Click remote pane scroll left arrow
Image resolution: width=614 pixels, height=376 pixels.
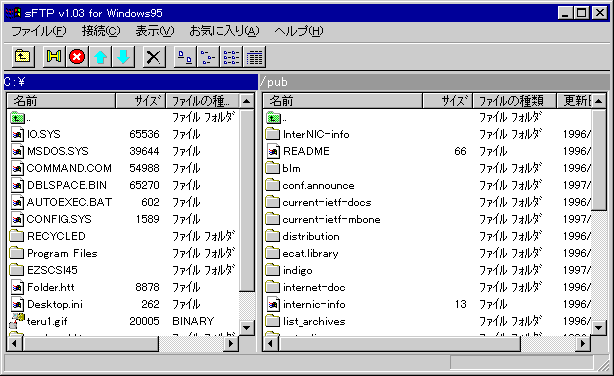coord(270,344)
